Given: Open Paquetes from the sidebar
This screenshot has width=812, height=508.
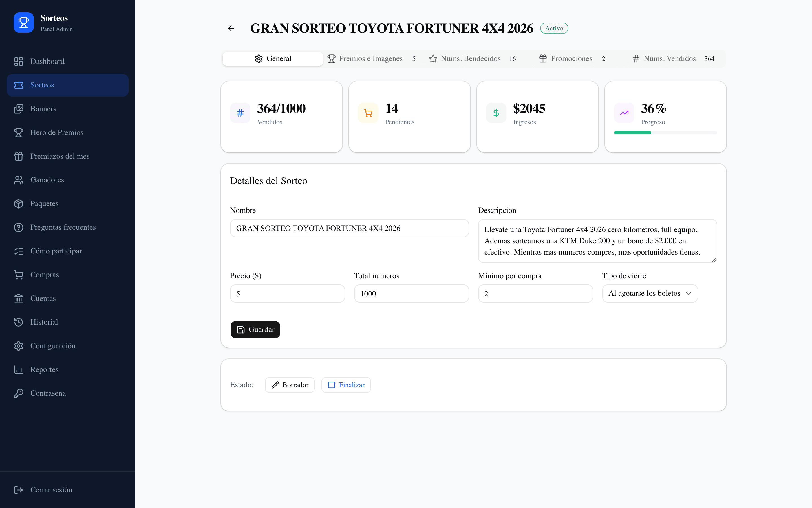Looking at the screenshot, I should [x=67, y=203].
